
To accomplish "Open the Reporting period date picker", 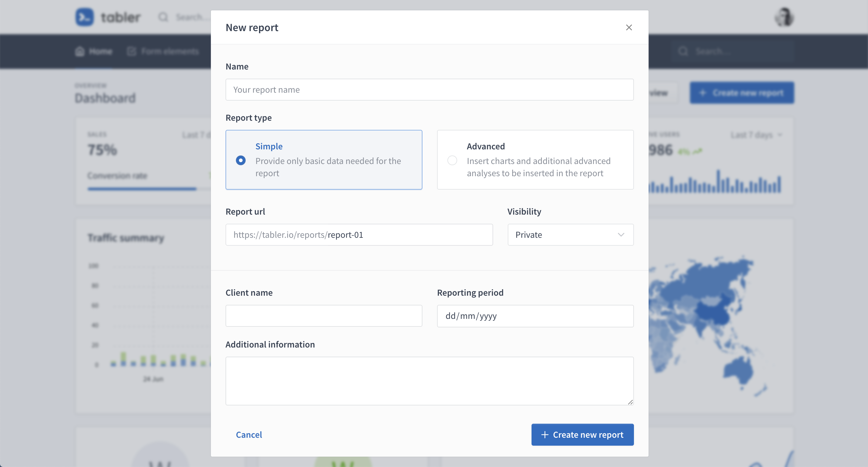I will point(535,316).
